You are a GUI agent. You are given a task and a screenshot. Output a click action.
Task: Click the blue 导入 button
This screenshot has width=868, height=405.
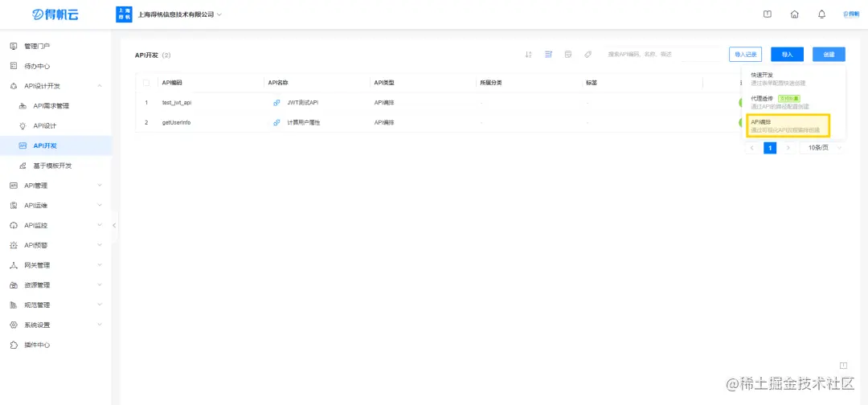tap(787, 54)
